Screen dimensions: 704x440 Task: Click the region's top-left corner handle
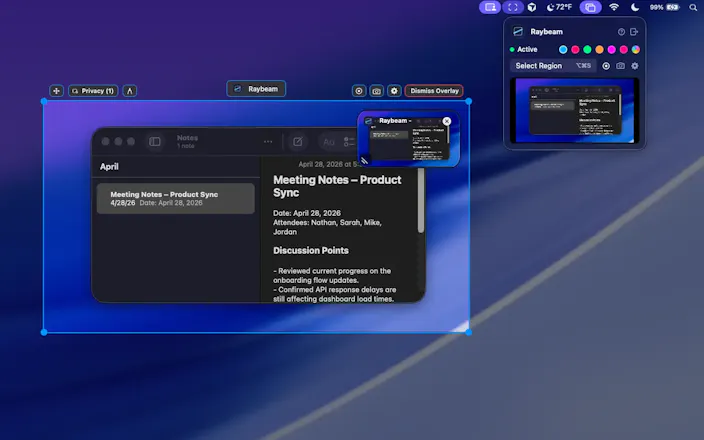(x=44, y=101)
